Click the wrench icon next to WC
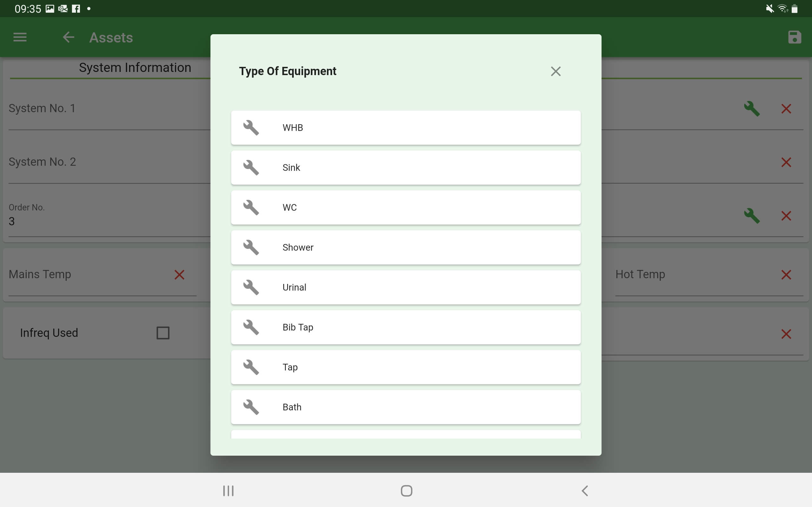This screenshot has height=507, width=812. [251, 207]
